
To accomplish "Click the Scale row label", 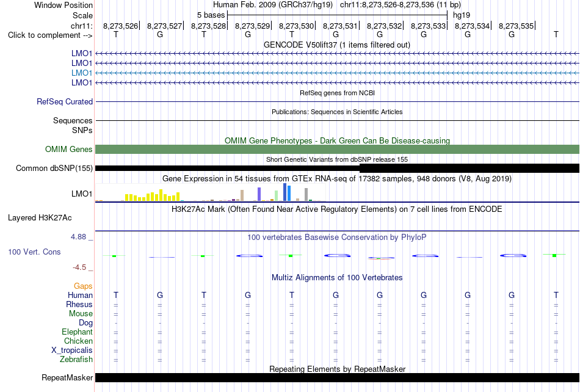I will [x=82, y=15].
